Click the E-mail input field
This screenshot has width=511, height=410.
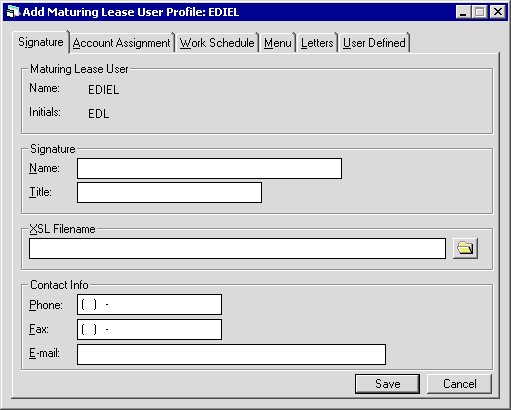click(x=231, y=355)
